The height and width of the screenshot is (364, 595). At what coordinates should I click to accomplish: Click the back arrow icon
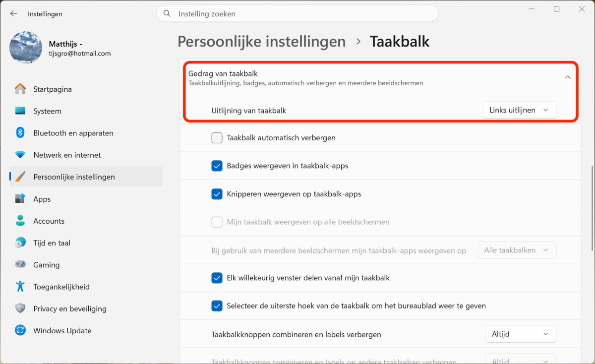click(13, 14)
